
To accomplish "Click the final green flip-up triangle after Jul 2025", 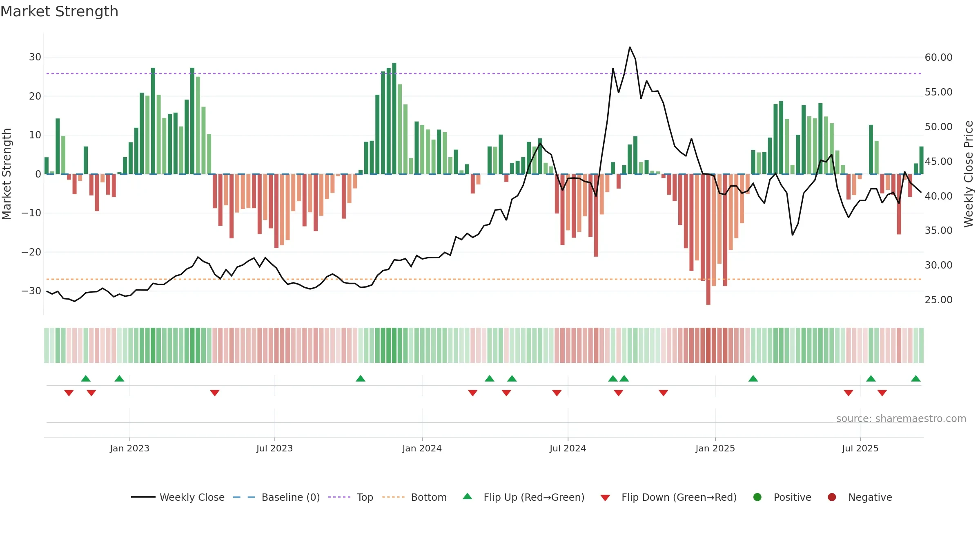I will click(x=916, y=378).
